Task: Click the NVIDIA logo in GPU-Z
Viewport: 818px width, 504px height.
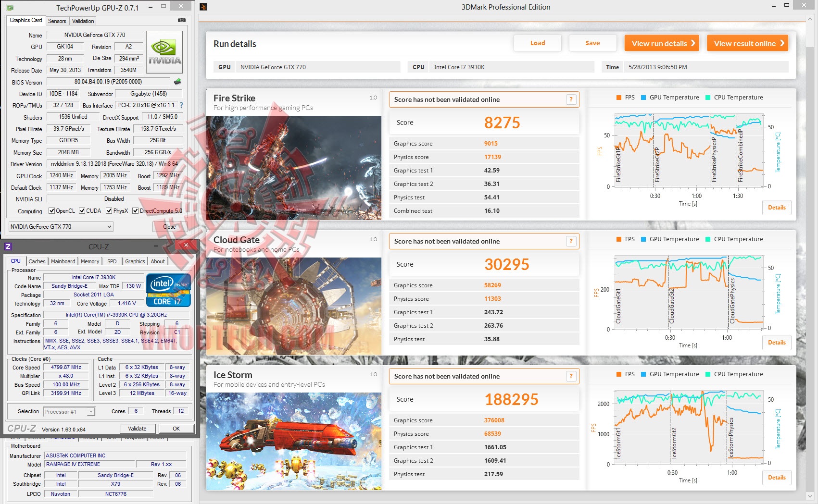Action: [164, 52]
